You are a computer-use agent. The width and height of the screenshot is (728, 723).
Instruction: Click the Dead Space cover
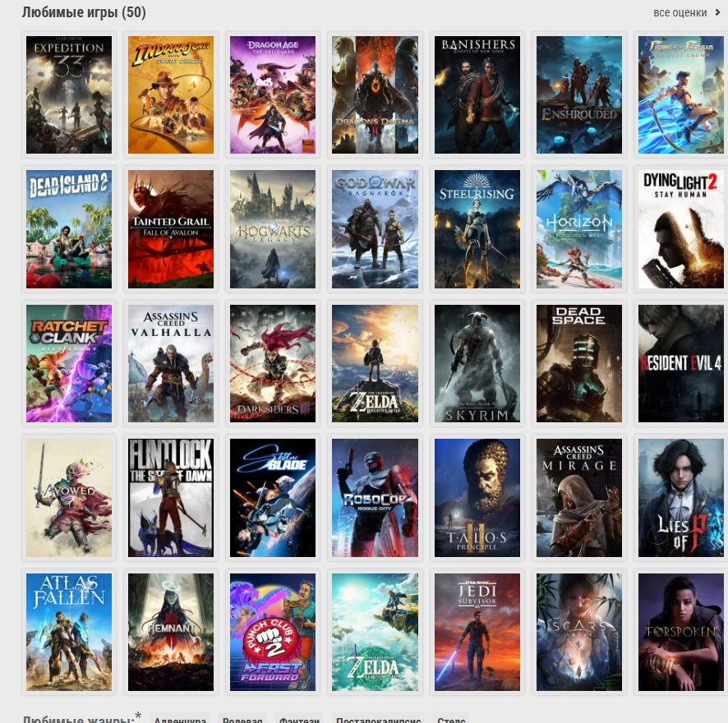[x=579, y=364]
